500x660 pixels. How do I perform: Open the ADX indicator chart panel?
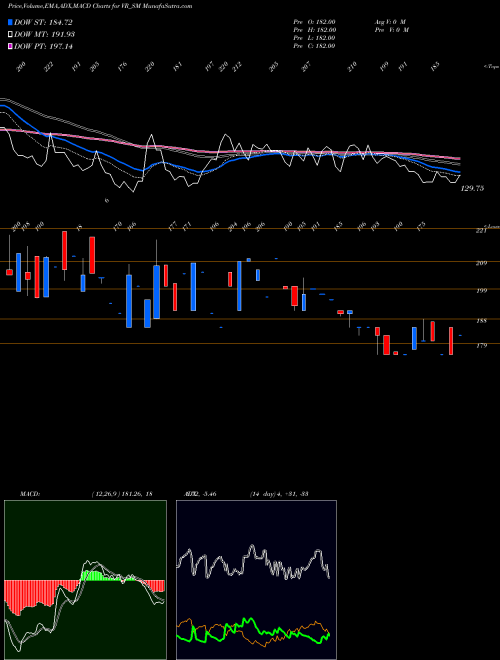tap(256, 580)
